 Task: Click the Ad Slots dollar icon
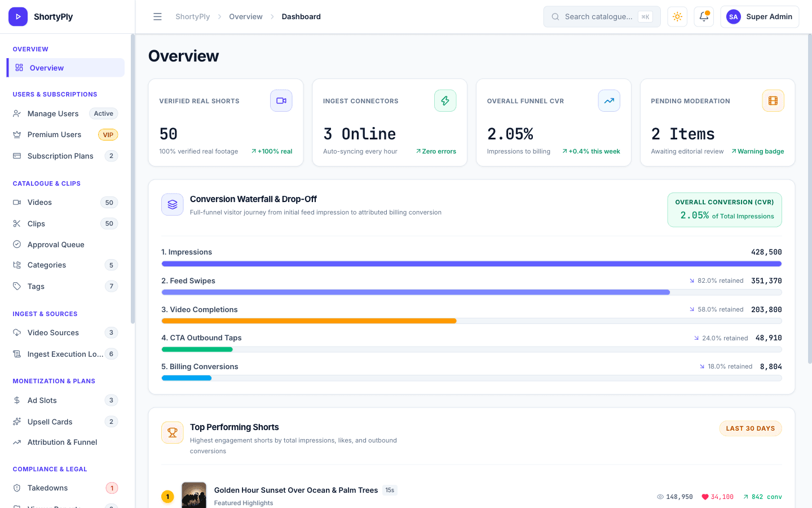pyautogui.click(x=17, y=400)
